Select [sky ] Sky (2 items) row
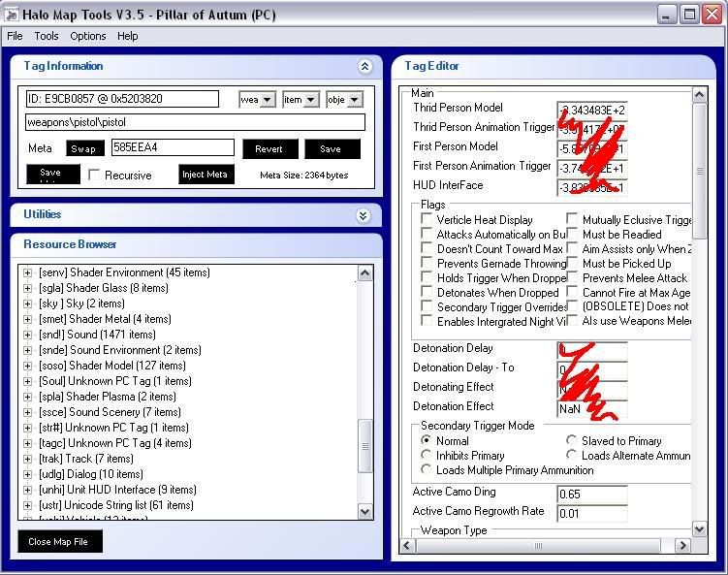The height and width of the screenshot is (575, 728). (x=81, y=303)
